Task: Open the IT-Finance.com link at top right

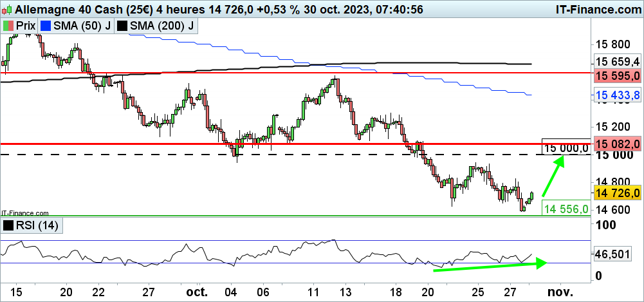Action: pos(597,10)
